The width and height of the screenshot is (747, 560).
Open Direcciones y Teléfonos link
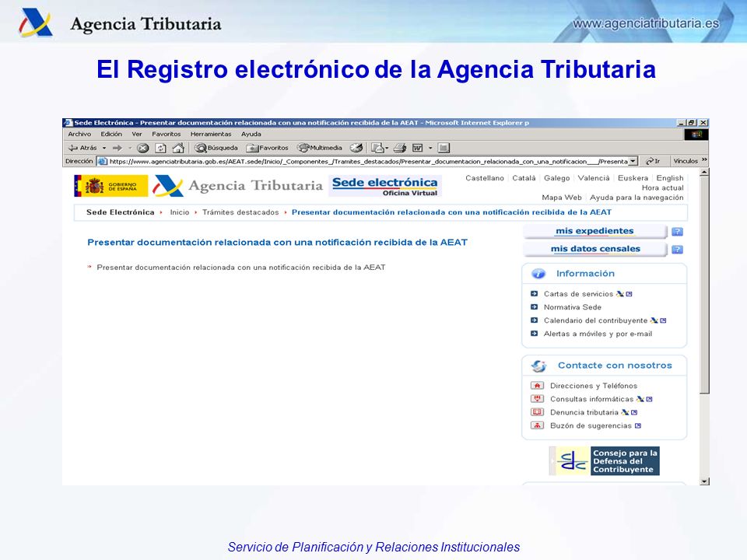(594, 387)
